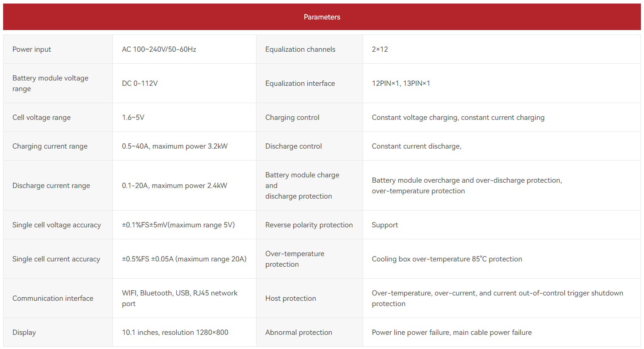Click the Power input label cell

[x=32, y=49]
